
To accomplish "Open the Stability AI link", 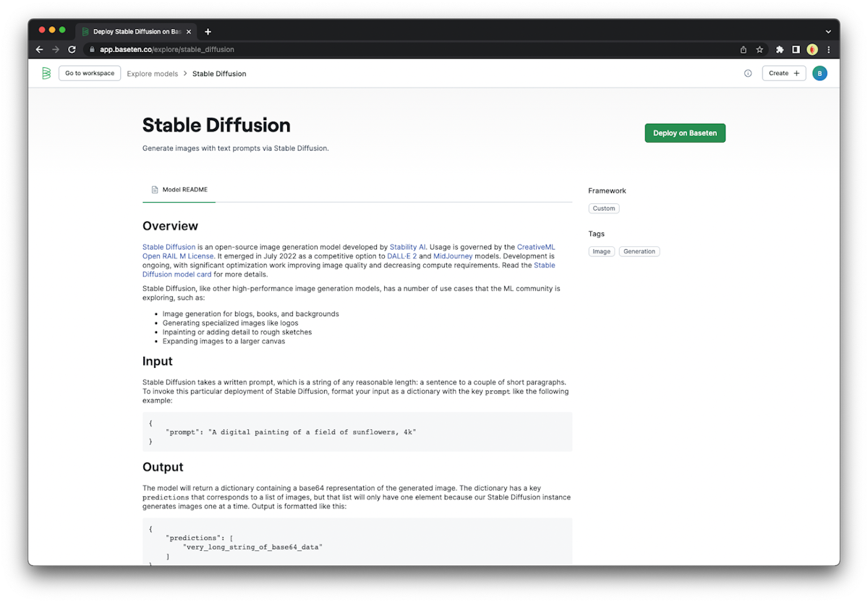I will tap(408, 247).
